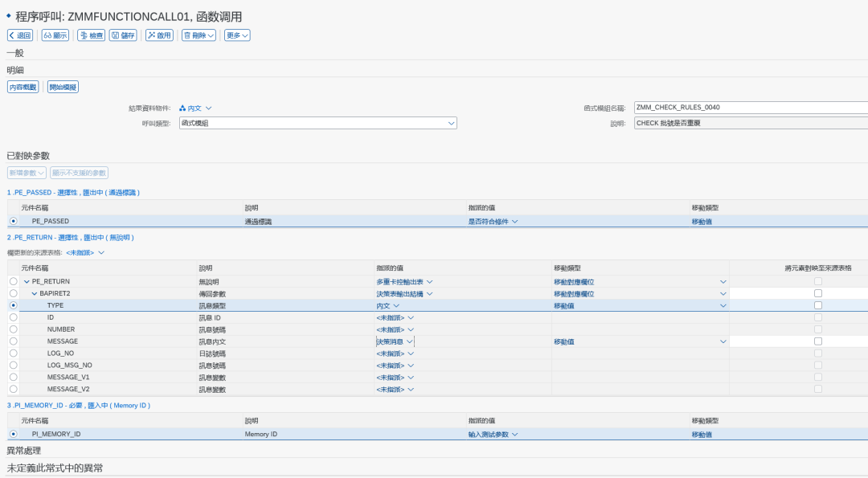Select the PE_PASSED row radio button
868x478 pixels.
point(14,221)
